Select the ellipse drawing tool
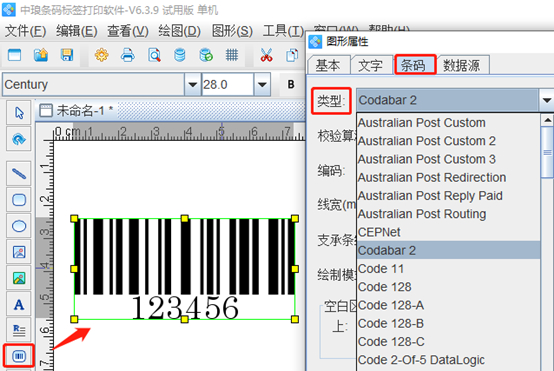Image resolution: width=554 pixels, height=371 pixels. point(19,226)
